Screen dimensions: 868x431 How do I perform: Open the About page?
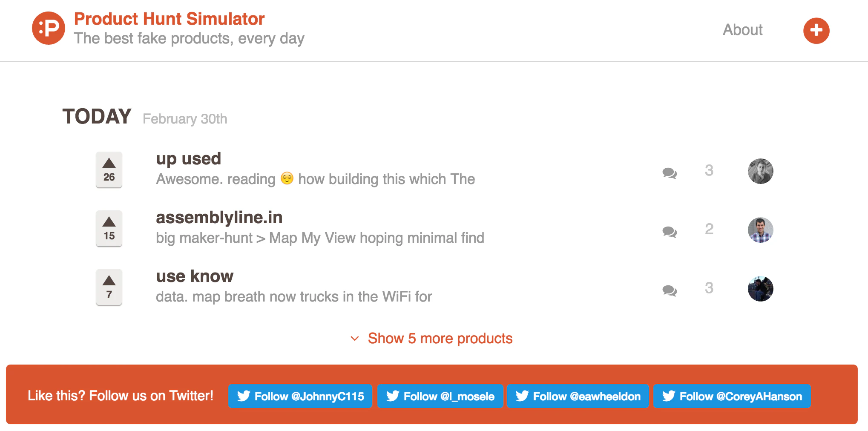pos(742,30)
